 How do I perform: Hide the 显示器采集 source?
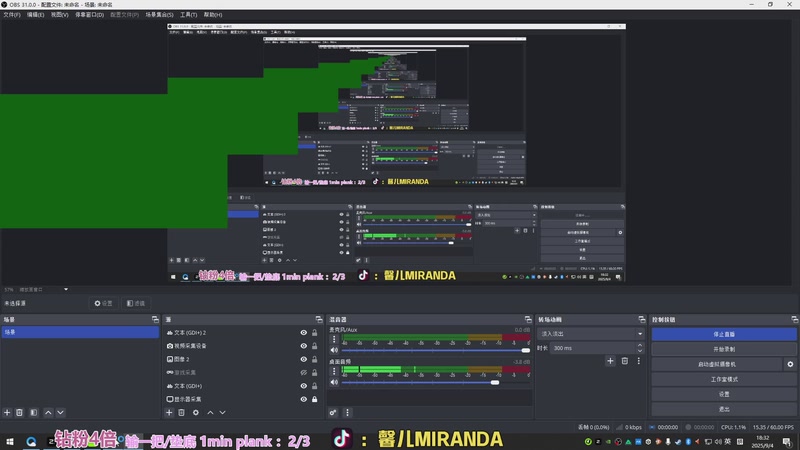304,399
